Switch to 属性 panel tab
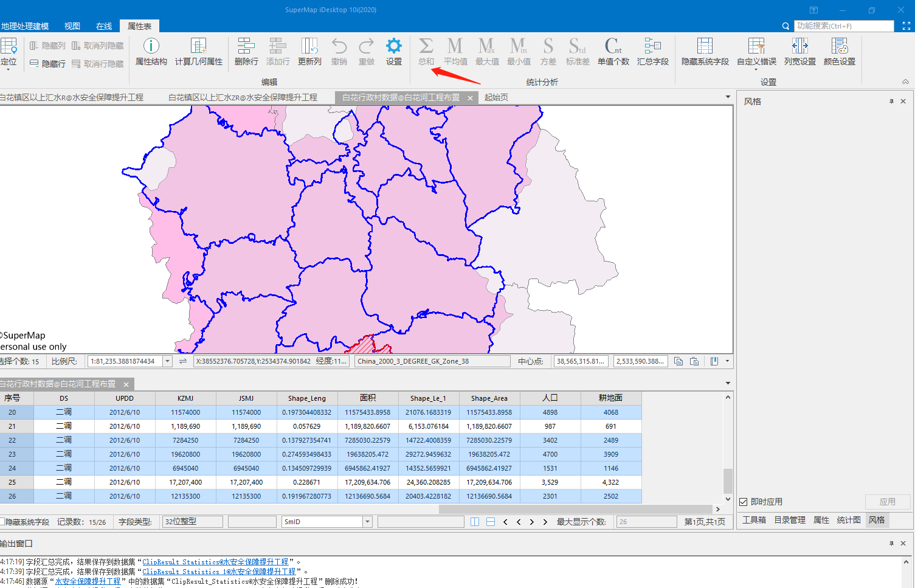 tap(821, 520)
